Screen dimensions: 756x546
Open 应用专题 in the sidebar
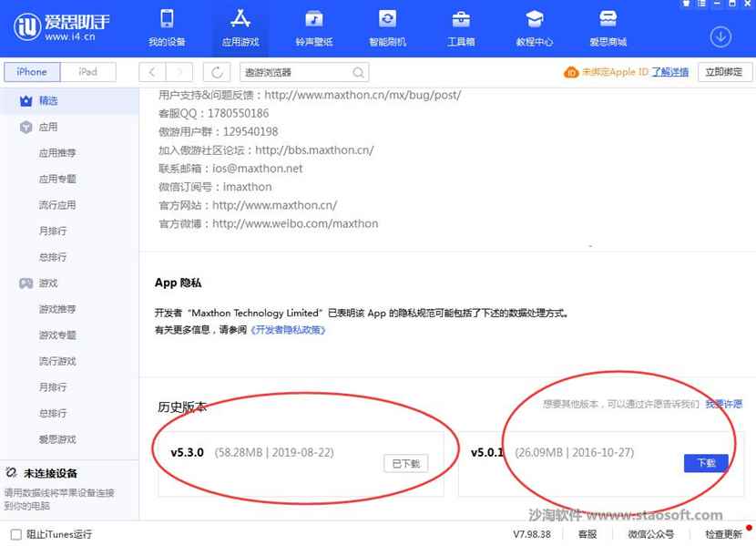57,179
